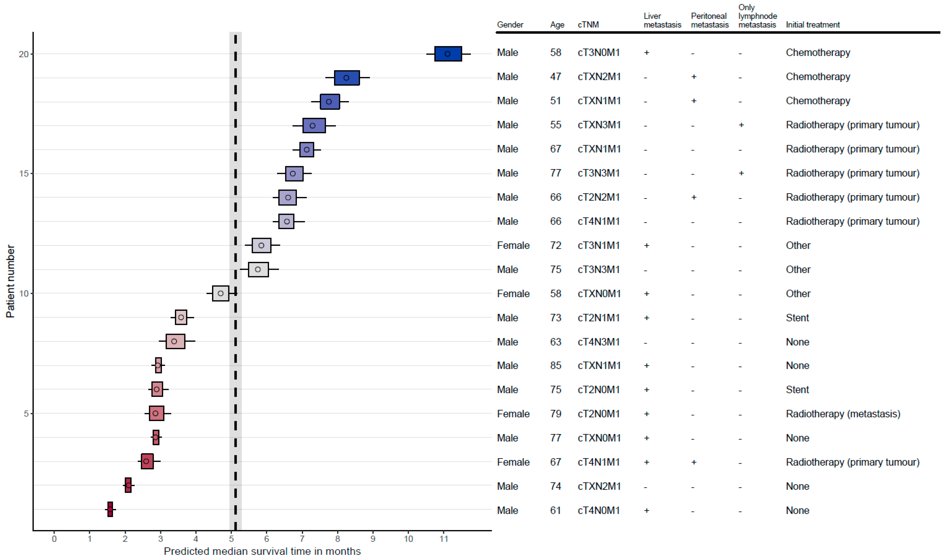
Task: Click 'Radiotherapy (metastasis)' treatment text
Action: click(843, 414)
